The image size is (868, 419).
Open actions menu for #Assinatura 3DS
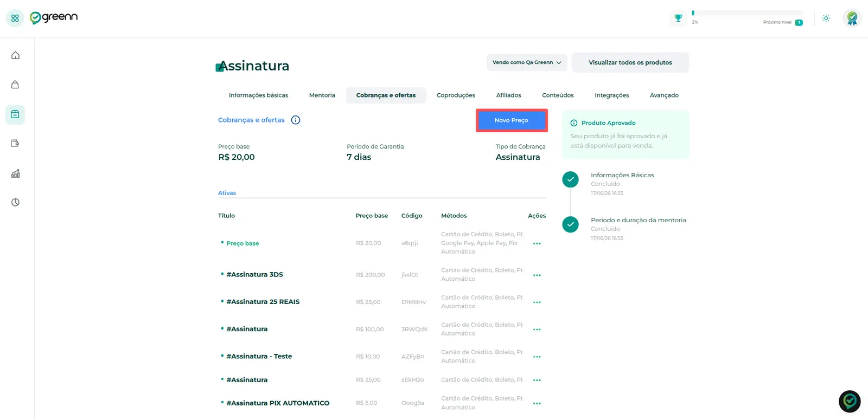(537, 275)
